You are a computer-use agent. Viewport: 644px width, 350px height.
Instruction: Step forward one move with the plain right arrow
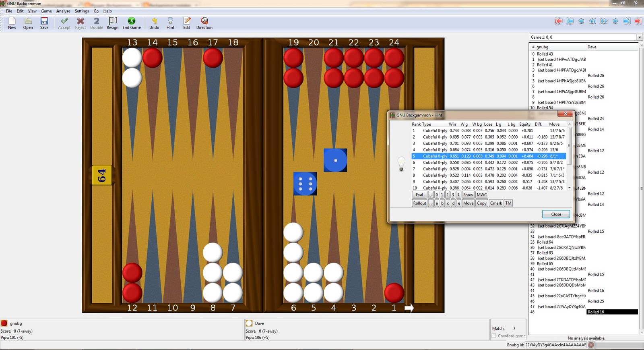pos(615,21)
